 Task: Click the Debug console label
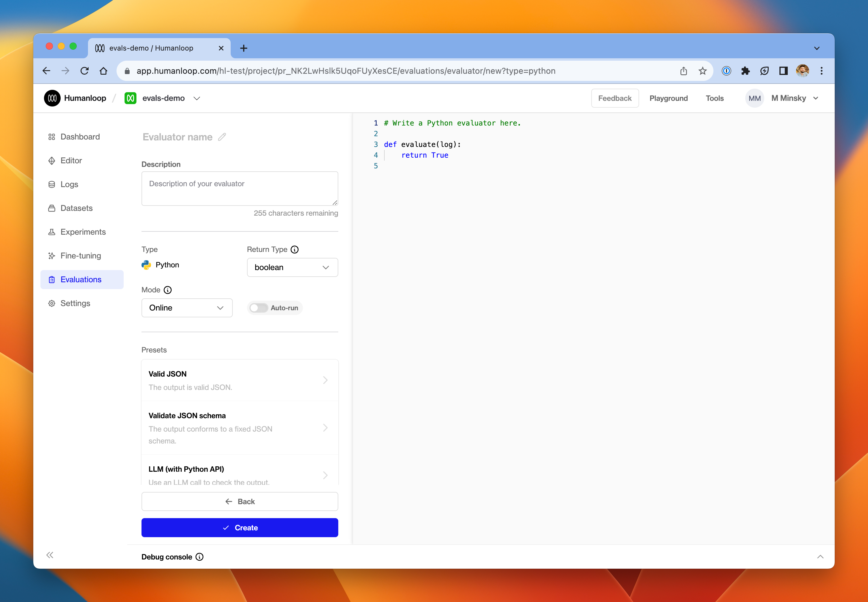(166, 557)
